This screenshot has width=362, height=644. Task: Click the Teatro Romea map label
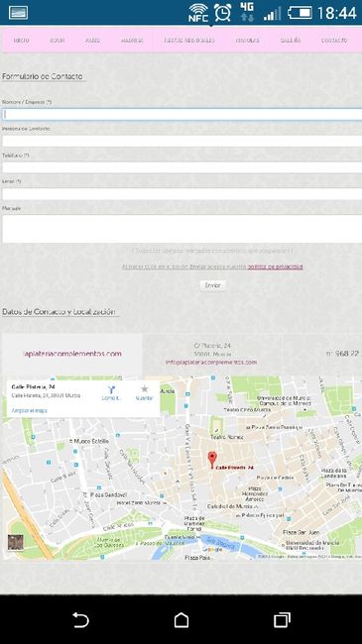(227, 437)
